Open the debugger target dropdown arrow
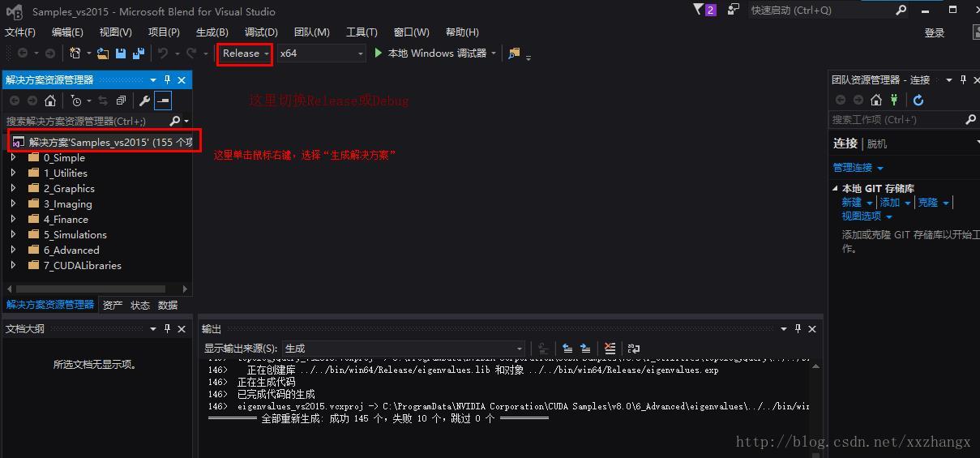Image resolution: width=980 pixels, height=458 pixels. 493,54
